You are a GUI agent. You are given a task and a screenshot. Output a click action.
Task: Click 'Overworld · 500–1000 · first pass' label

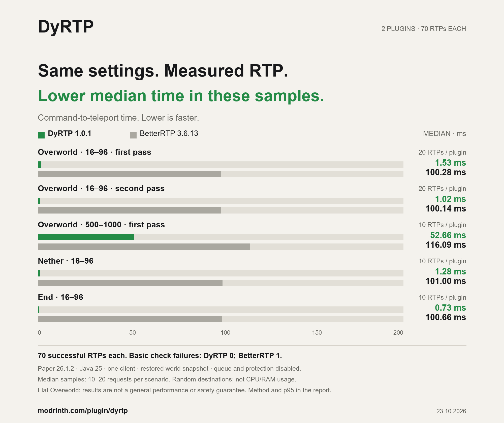click(101, 225)
